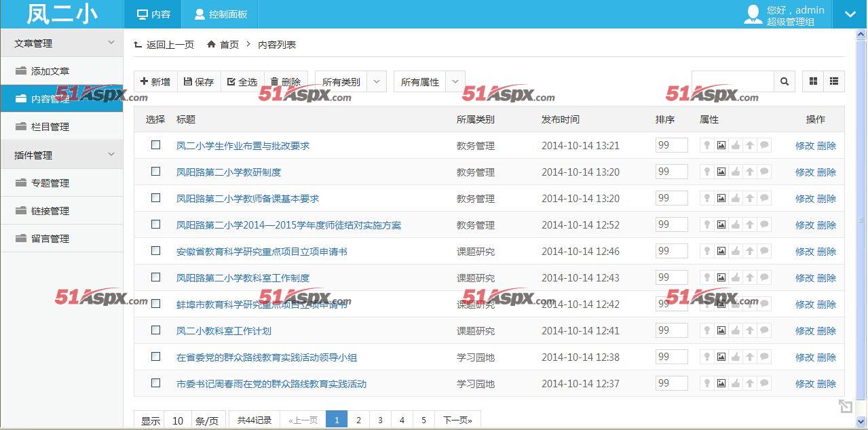Switch to list view icon
Image resolution: width=868 pixels, height=430 pixels.
point(834,81)
